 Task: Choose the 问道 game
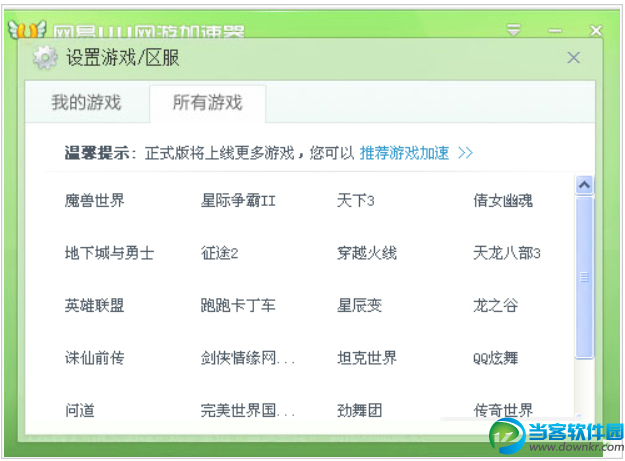coord(80,410)
